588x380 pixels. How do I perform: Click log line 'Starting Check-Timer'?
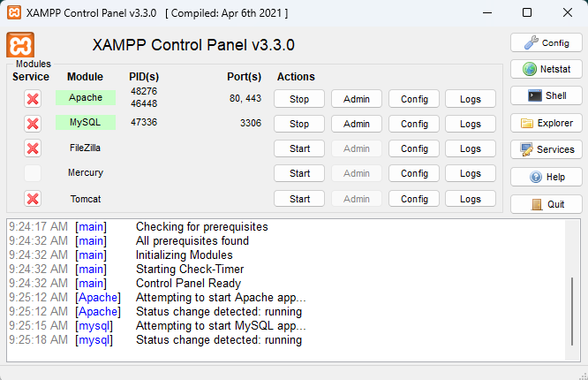click(x=190, y=269)
